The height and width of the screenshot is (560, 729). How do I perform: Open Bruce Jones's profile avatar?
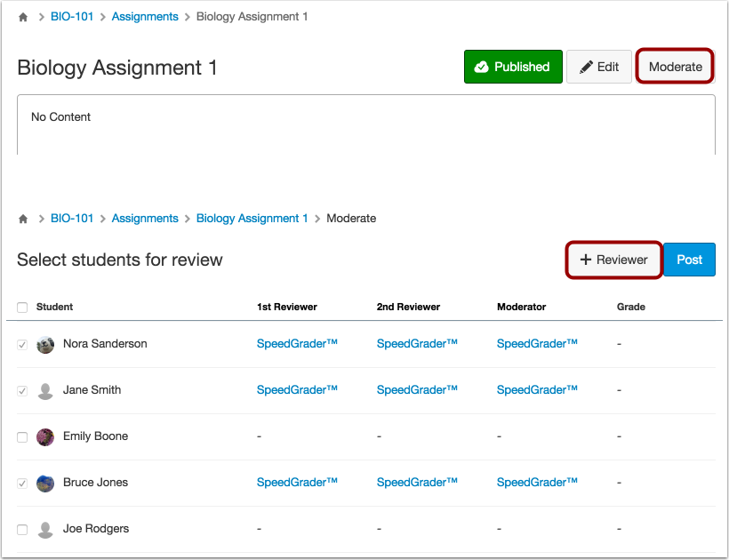tap(44, 483)
